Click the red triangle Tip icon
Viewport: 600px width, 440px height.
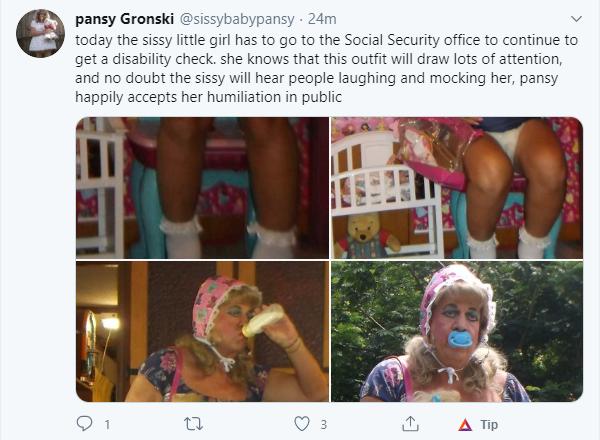[464, 424]
